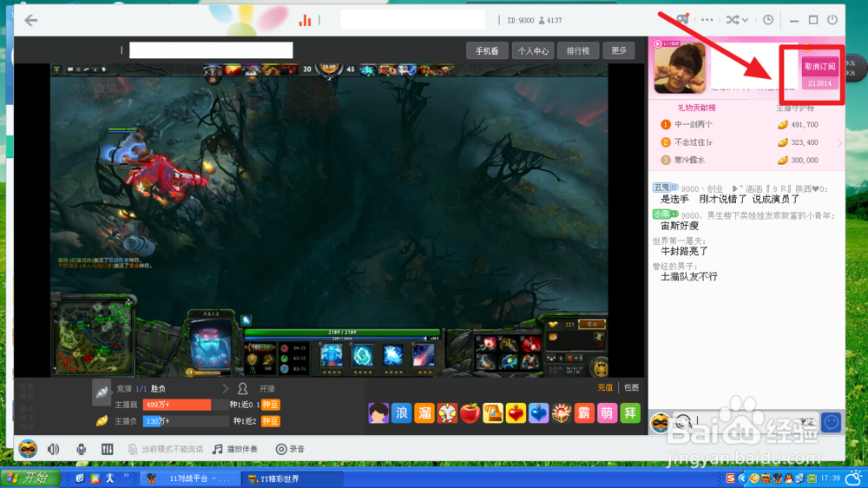
Task: Click the Sogou S tray icon
Action: click(x=730, y=478)
